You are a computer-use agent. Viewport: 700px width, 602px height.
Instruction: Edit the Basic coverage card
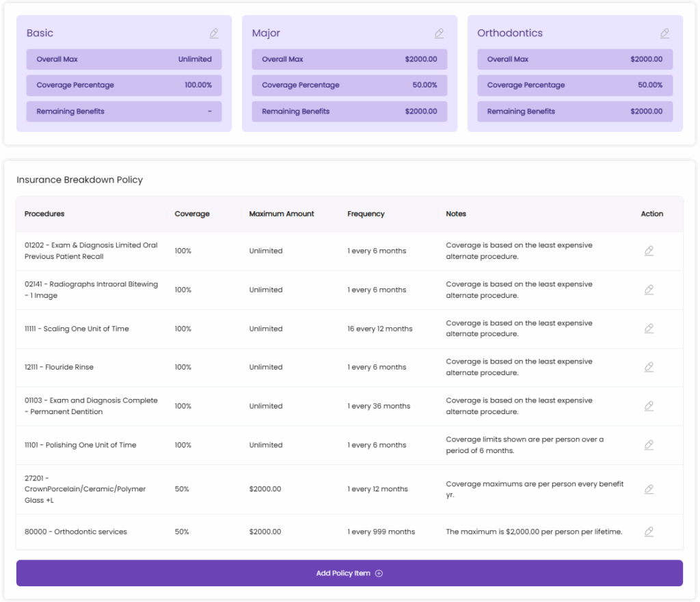214,33
